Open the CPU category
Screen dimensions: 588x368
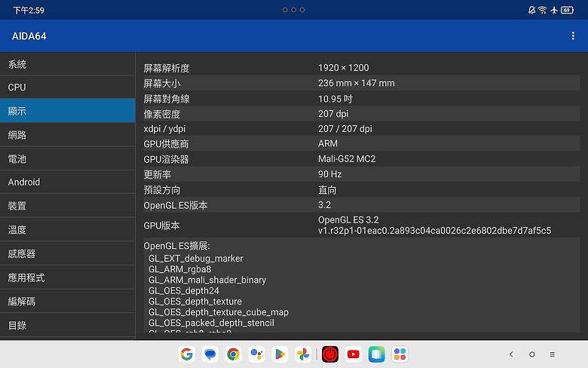68,87
